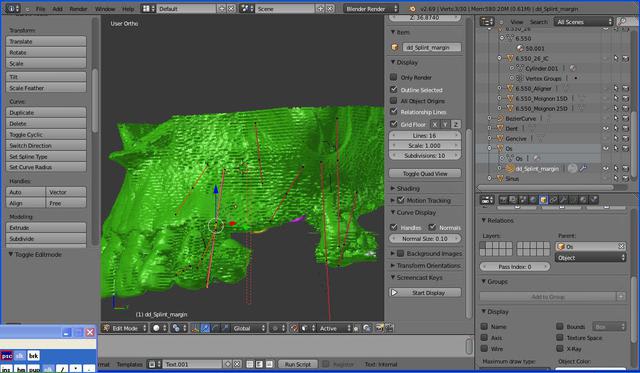This screenshot has width=640, height=373.
Task: Click the dd_Splint_margin curve data icon in outliner
Action: (572, 169)
